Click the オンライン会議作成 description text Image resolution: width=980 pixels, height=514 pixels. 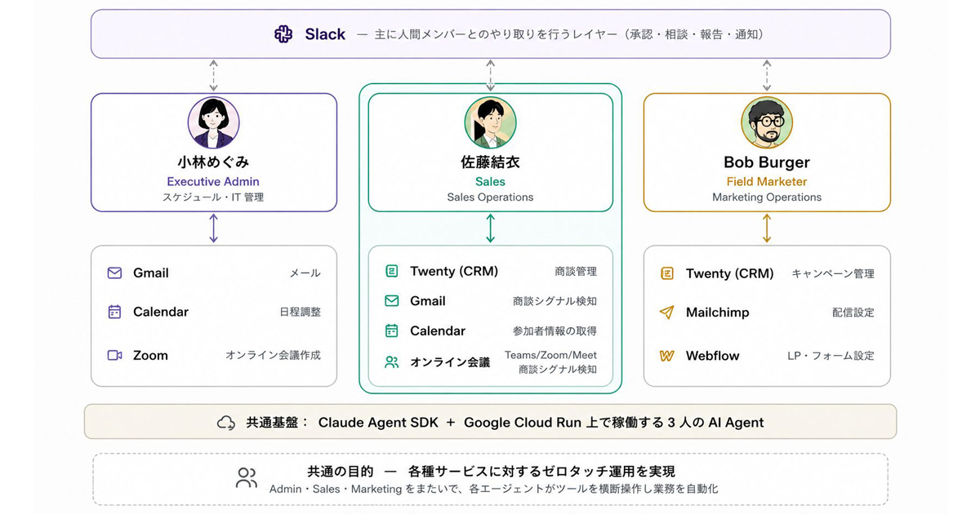273,356
